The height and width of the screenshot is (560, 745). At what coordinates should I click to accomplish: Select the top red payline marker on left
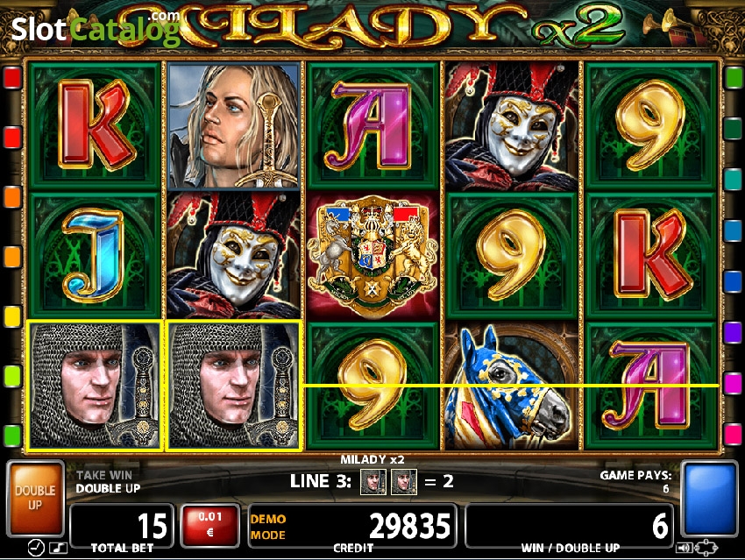coord(12,78)
